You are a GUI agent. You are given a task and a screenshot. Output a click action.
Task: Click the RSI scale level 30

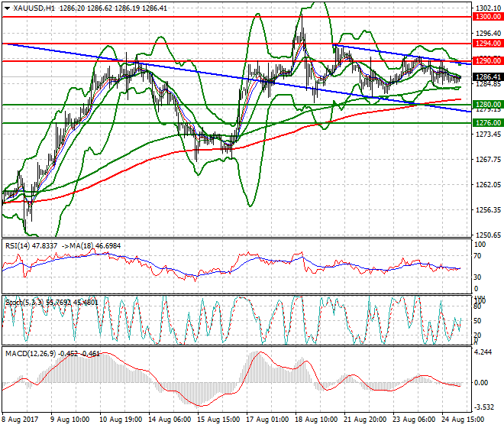tap(477, 277)
